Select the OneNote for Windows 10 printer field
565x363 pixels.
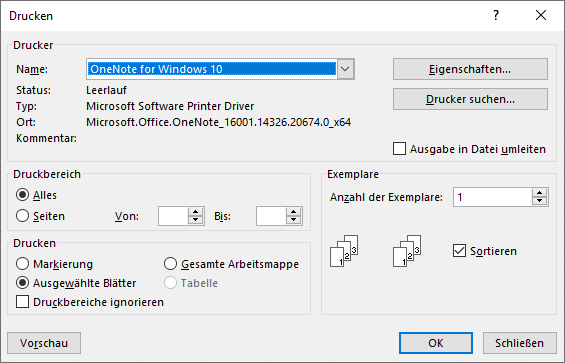212,69
